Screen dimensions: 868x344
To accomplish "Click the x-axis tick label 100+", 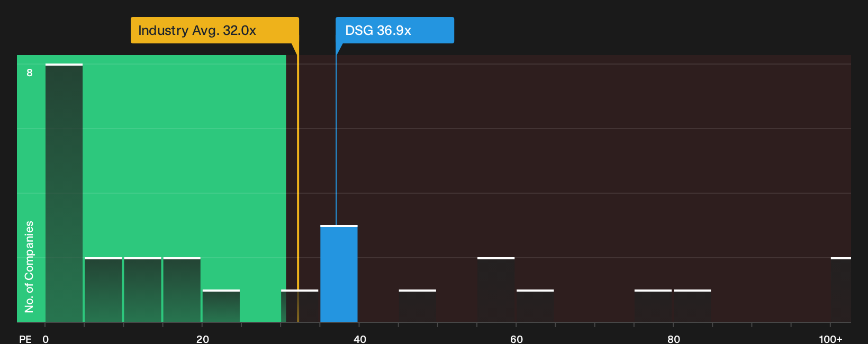I will point(830,339).
